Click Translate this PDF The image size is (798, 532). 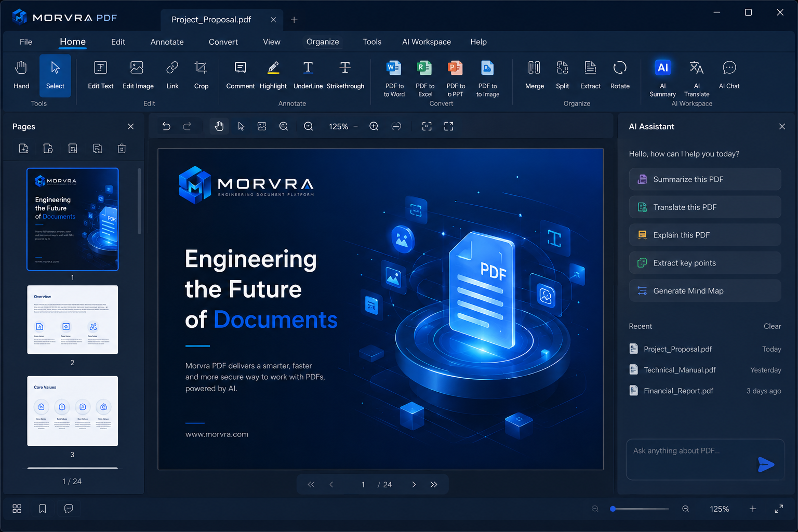(705, 207)
